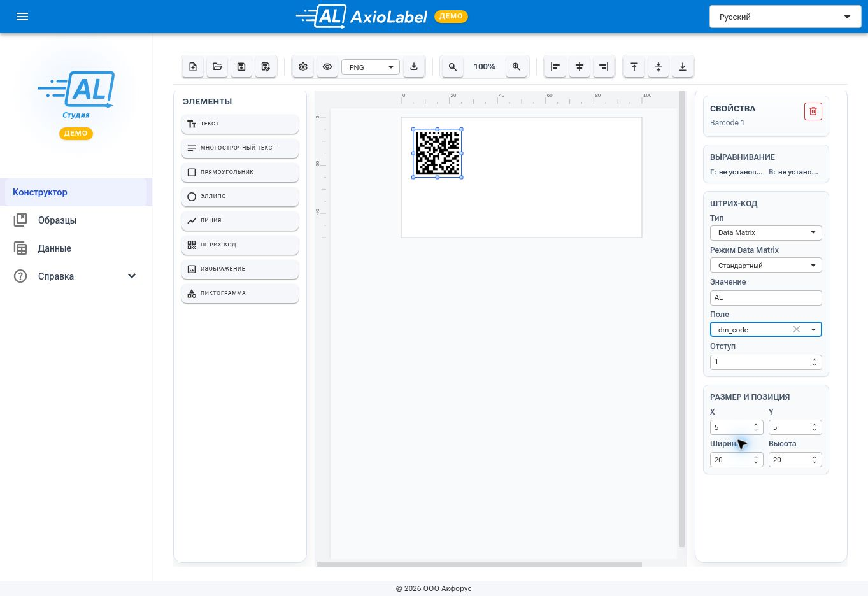868x596 pixels.
Task: Adjust the Отступ stepper arrows
Action: coord(815,362)
